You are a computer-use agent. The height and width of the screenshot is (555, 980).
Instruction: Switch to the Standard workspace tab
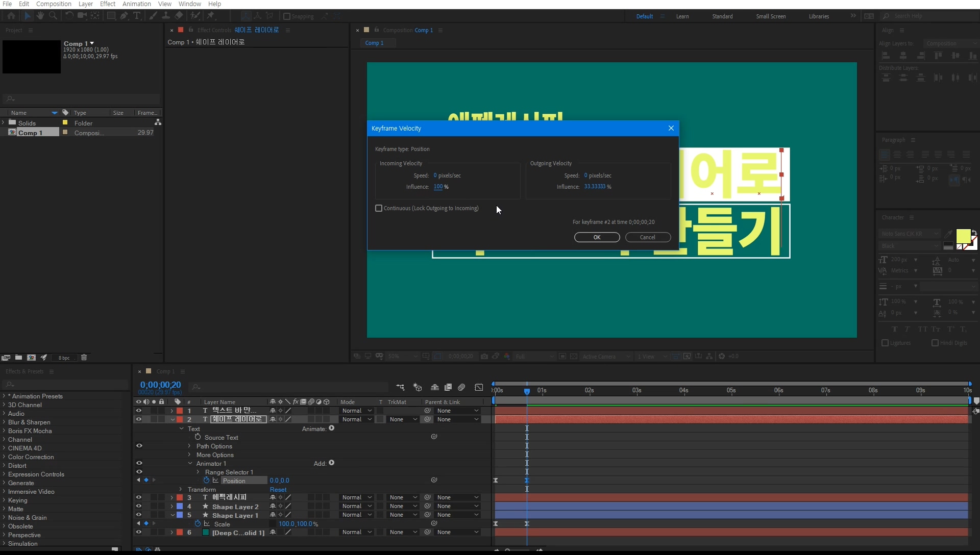point(722,16)
